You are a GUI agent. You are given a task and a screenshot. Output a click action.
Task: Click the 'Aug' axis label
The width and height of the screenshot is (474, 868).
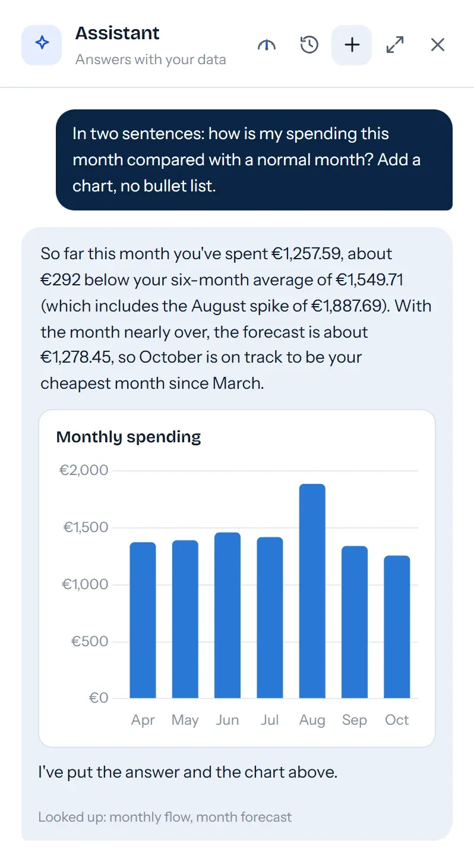tap(312, 720)
